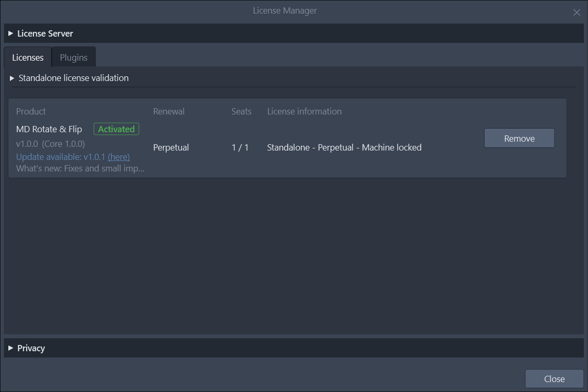Click the Perpetual renewal value
588x392 pixels.
[171, 147]
